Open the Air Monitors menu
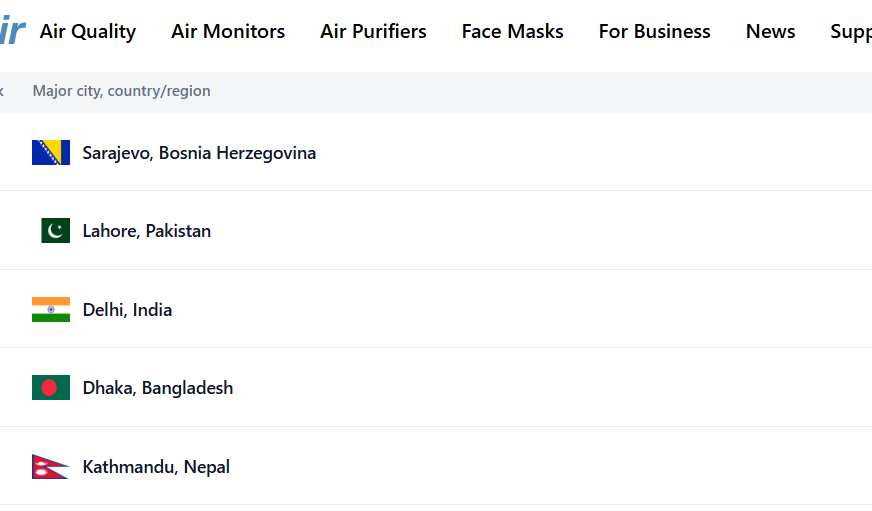 (228, 31)
